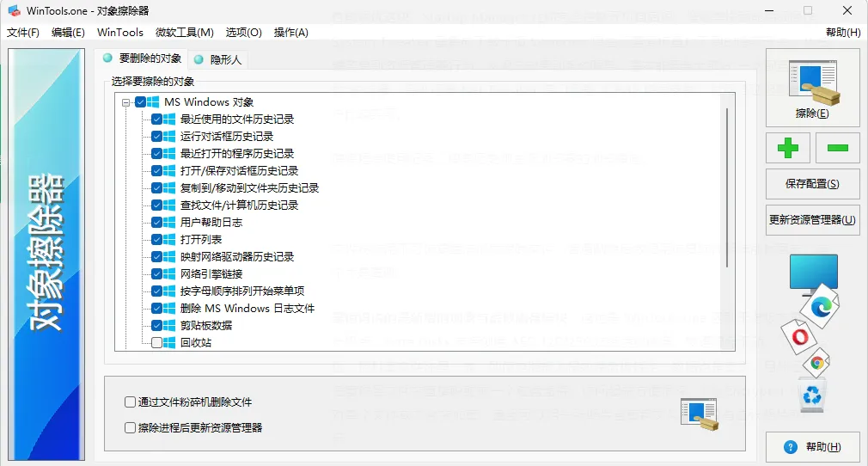
Task: Click Windows icon beside 用户帮助日志
Action: (168, 222)
